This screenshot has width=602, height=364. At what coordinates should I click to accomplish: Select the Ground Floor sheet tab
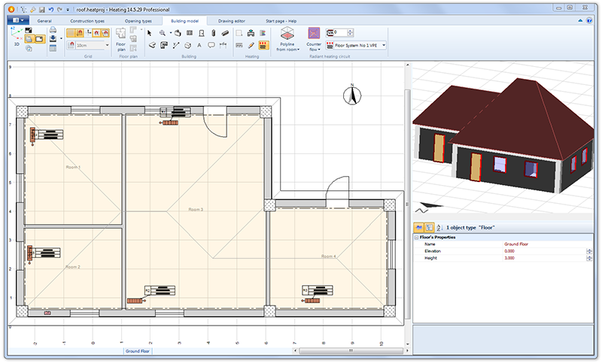(x=138, y=351)
